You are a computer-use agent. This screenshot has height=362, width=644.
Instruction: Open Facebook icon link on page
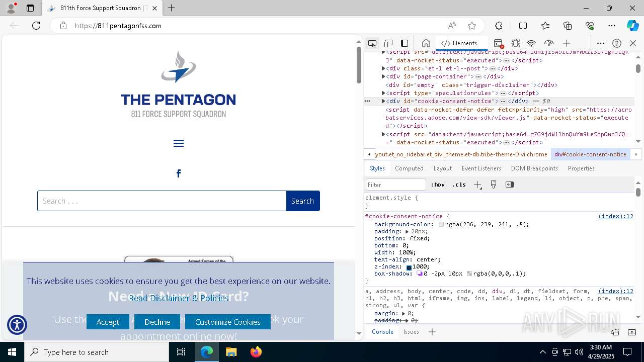pyautogui.click(x=179, y=173)
